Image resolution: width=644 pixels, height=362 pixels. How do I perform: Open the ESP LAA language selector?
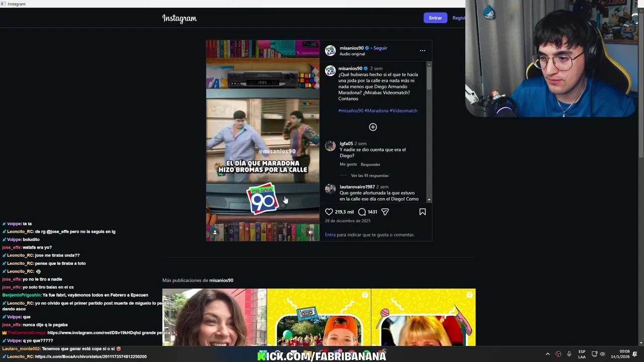coord(582,354)
